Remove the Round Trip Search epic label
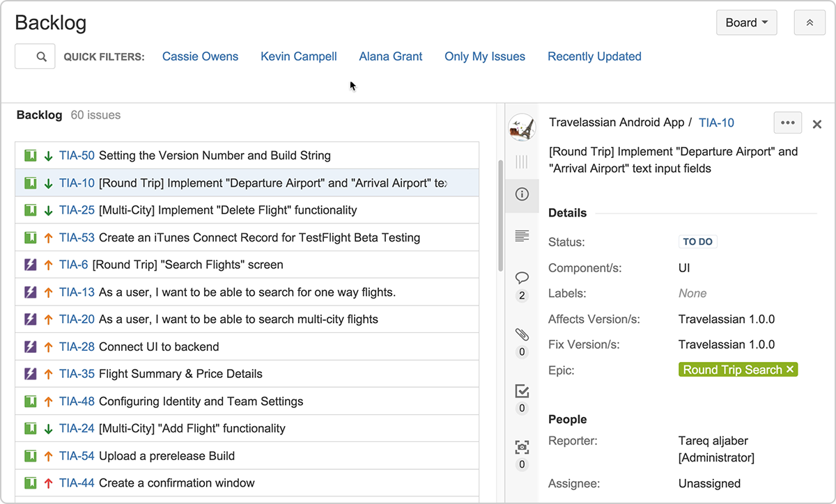 (x=791, y=370)
